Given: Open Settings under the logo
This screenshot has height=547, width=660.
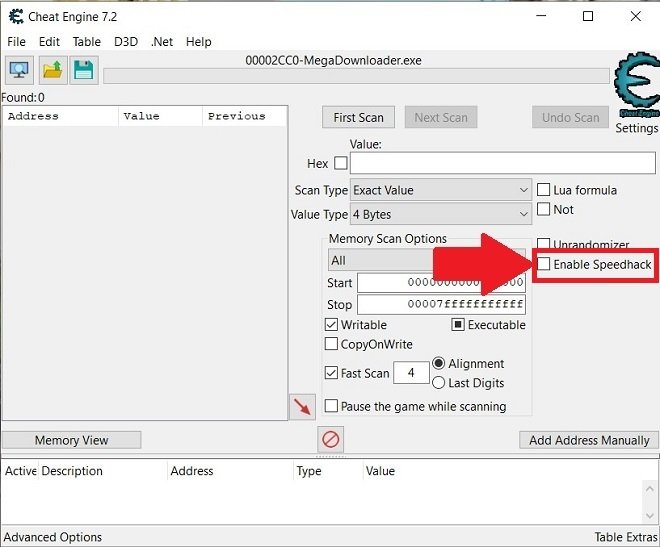Looking at the screenshot, I should [636, 128].
